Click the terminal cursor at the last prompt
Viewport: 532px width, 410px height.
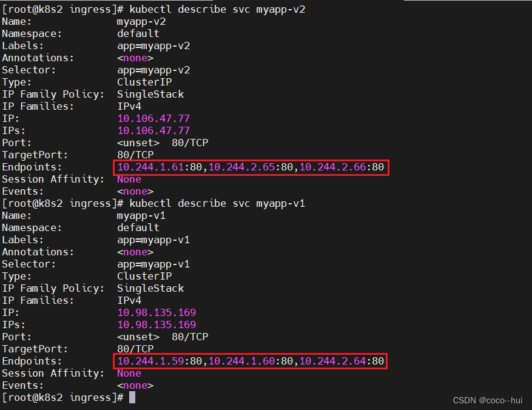coord(132,397)
